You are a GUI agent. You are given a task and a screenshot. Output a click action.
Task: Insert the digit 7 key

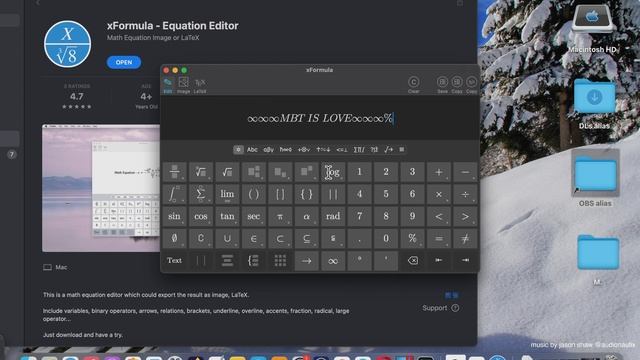coord(359,216)
